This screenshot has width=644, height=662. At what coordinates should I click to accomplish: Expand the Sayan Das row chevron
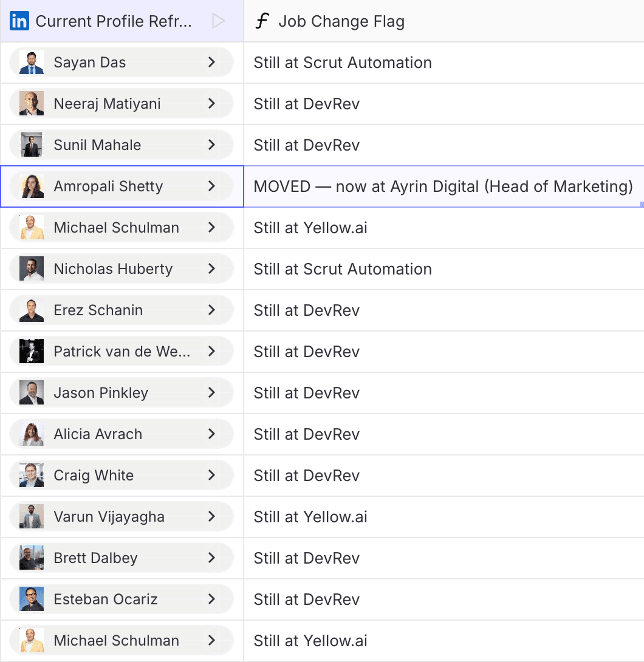212,63
